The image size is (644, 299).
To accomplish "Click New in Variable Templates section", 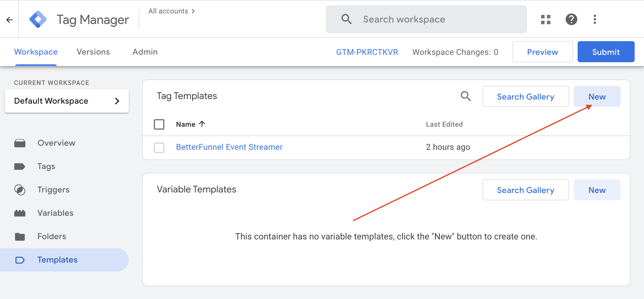I will [597, 190].
